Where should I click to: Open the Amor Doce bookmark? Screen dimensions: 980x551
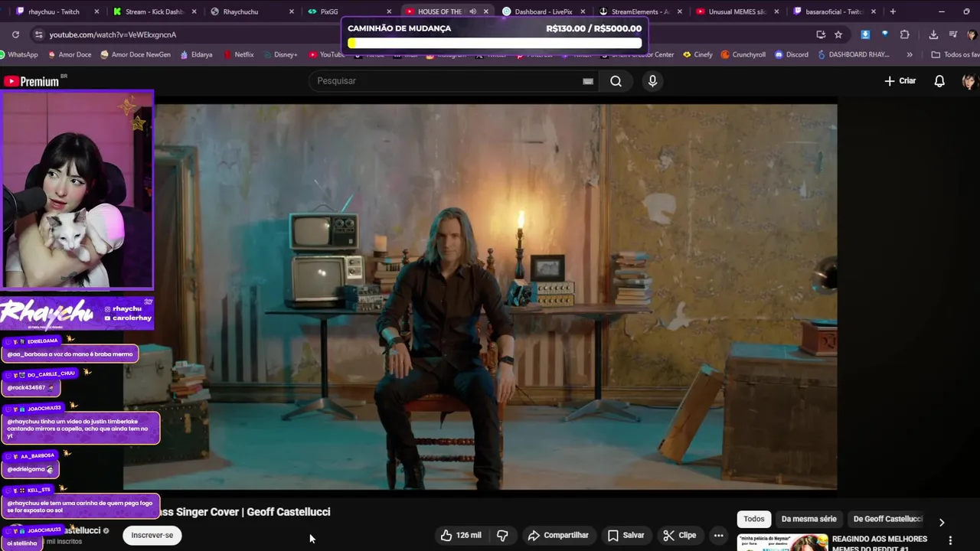[x=70, y=54]
